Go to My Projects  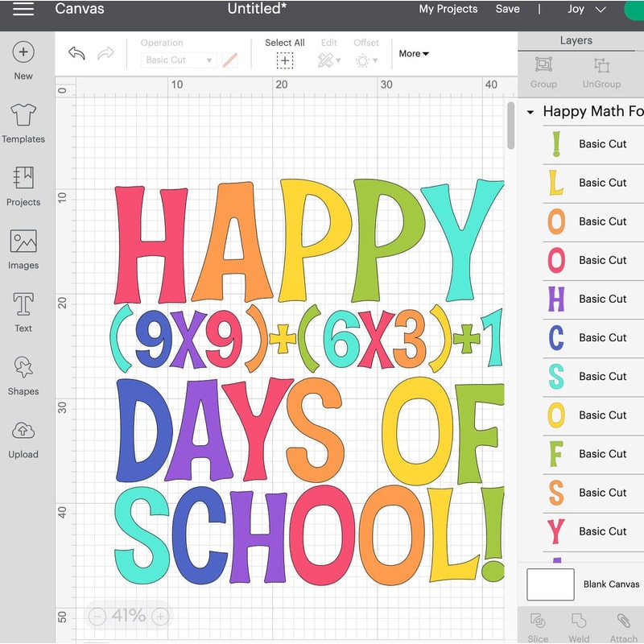pyautogui.click(x=449, y=10)
